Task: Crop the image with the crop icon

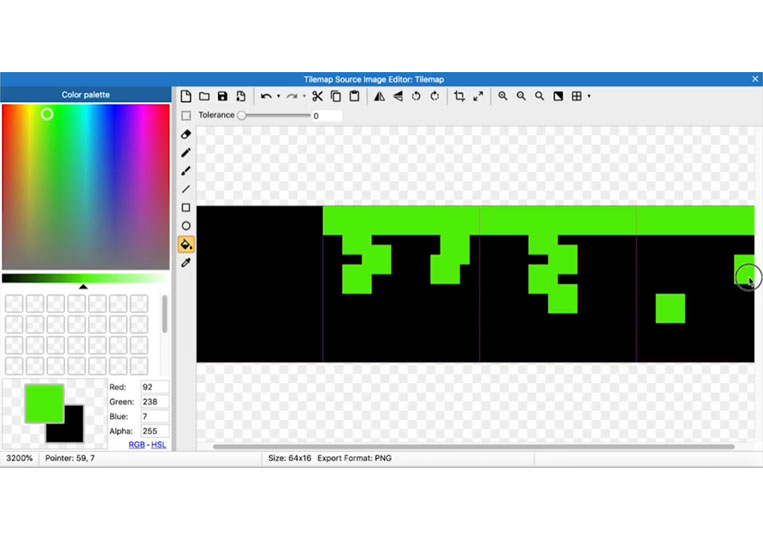Action: (459, 96)
